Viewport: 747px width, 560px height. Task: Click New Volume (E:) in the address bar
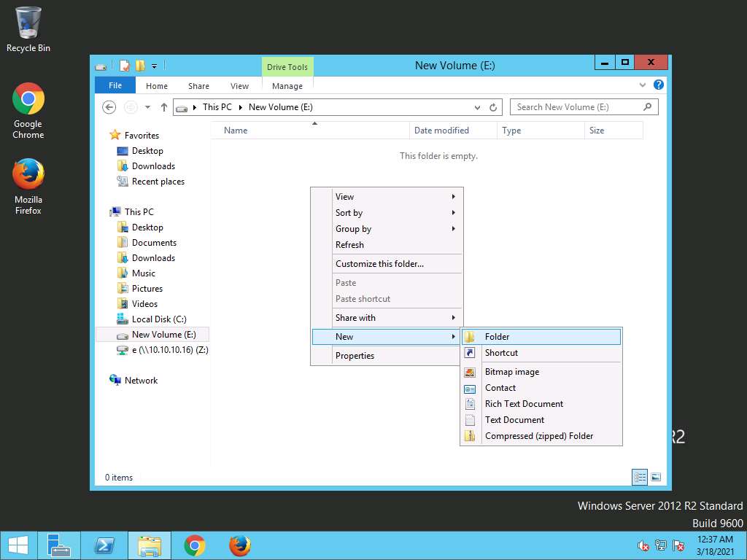pyautogui.click(x=281, y=107)
